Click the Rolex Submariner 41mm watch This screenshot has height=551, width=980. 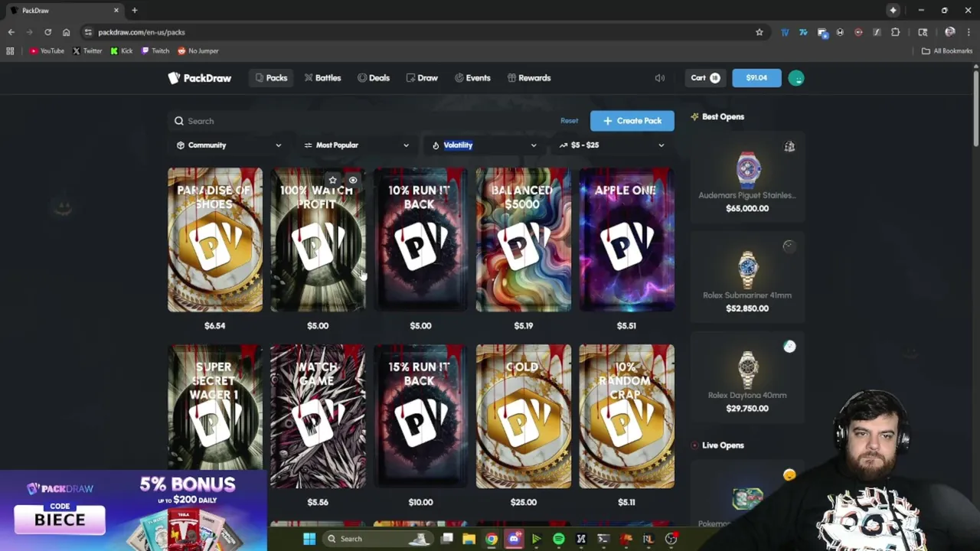747,278
